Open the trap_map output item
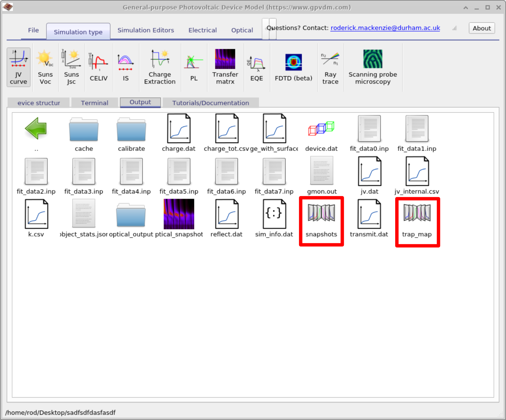Image resolution: width=506 pixels, height=420 pixels. 417,219
